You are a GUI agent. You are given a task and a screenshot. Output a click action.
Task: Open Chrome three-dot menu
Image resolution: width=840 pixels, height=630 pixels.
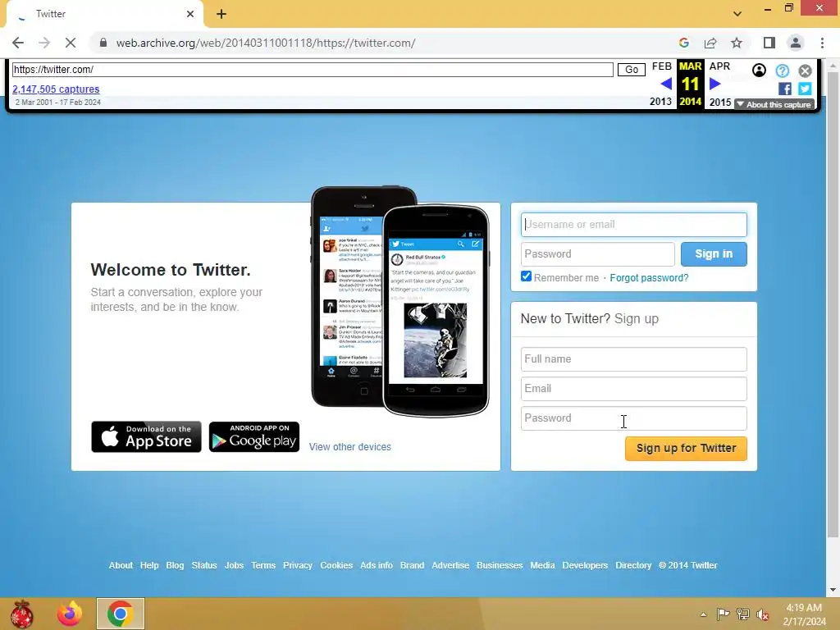(822, 43)
